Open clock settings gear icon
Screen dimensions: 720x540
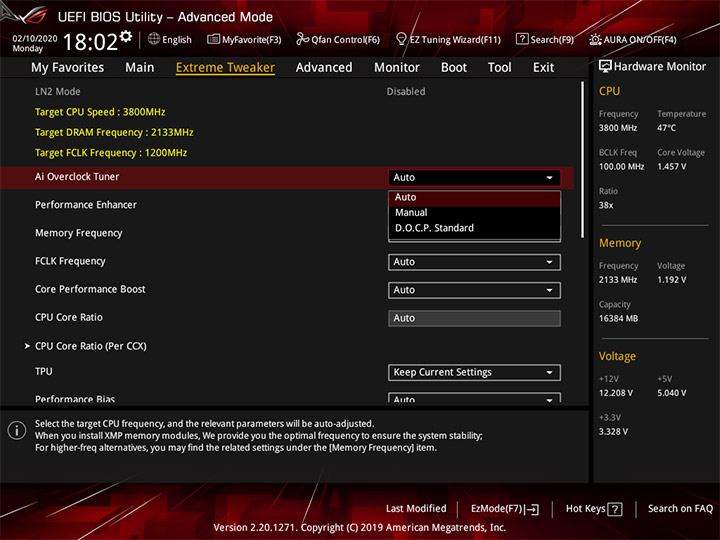[126, 36]
